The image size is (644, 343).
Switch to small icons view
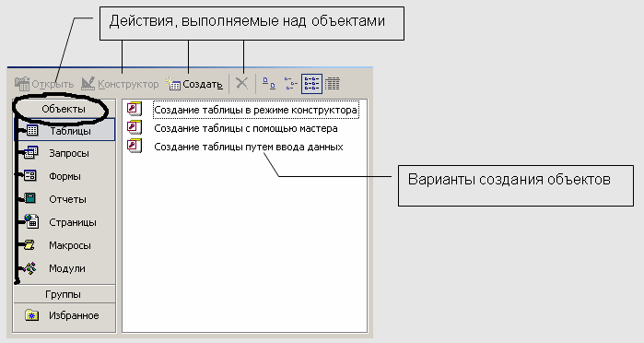point(290,84)
